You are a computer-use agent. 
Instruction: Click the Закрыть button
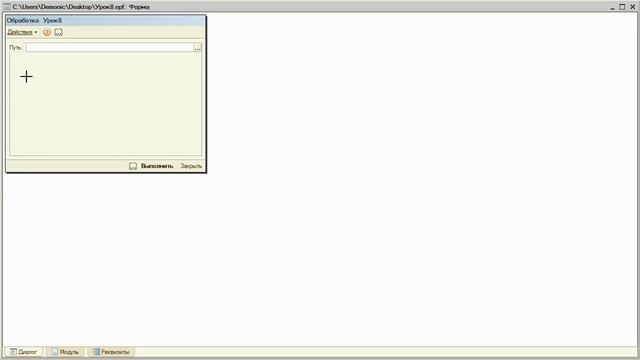[191, 166]
